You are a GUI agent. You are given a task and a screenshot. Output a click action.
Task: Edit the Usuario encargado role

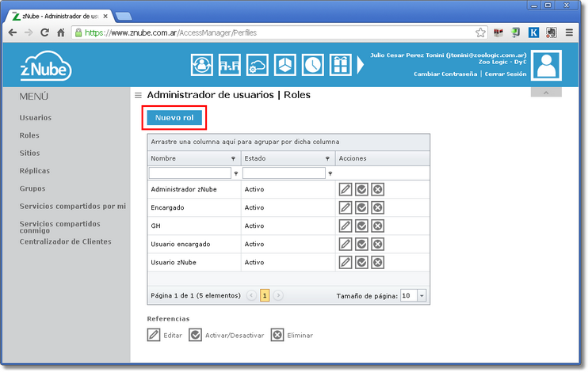tap(346, 244)
